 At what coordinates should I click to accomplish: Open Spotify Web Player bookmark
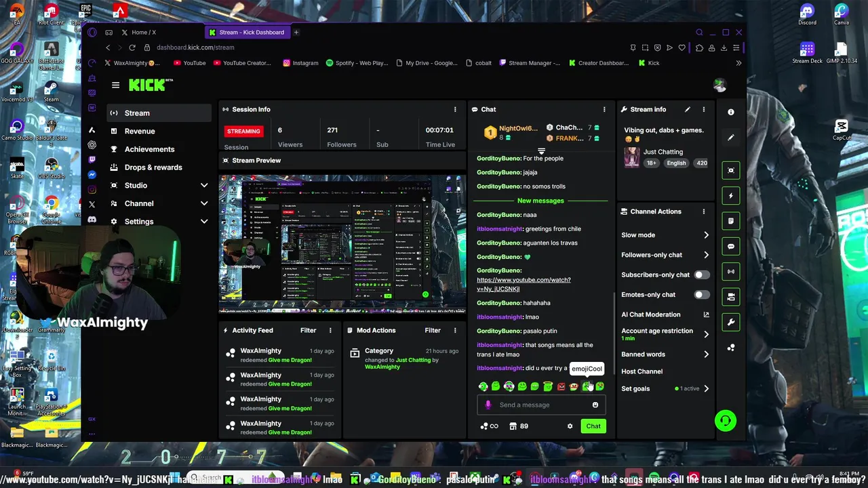[357, 63]
